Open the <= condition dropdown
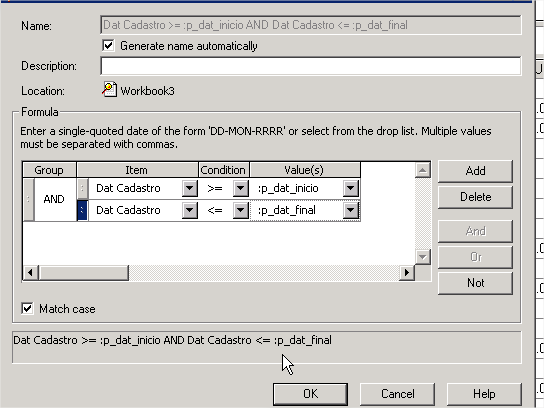 click(x=241, y=210)
